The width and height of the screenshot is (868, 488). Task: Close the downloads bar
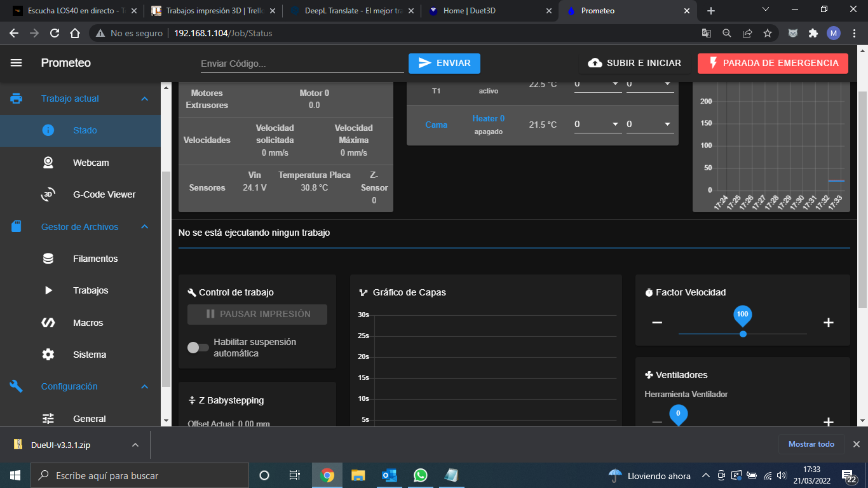pyautogui.click(x=856, y=444)
